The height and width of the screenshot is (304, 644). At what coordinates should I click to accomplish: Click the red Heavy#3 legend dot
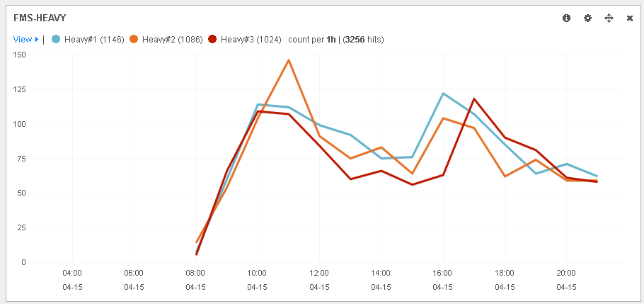(x=213, y=40)
